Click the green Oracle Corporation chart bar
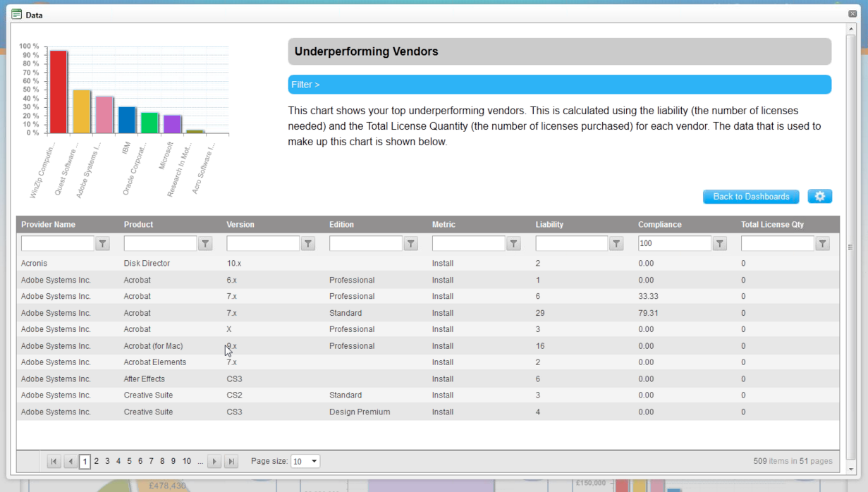The image size is (868, 492). coord(149,123)
